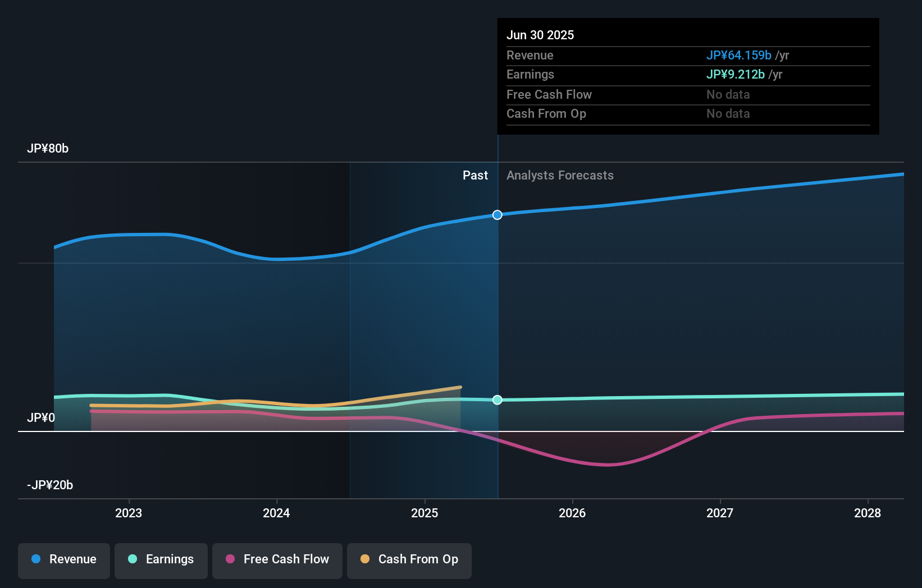Click the Past section label

(x=475, y=176)
